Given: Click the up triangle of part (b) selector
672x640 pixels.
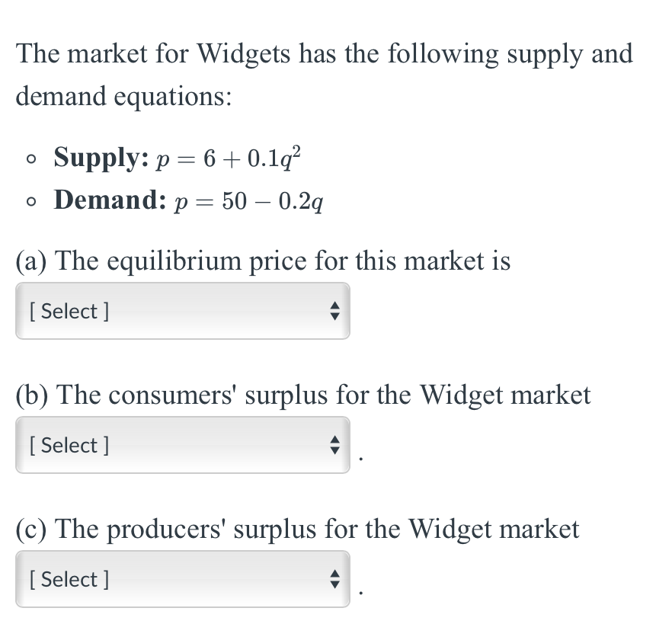Looking at the screenshot, I should [334, 440].
